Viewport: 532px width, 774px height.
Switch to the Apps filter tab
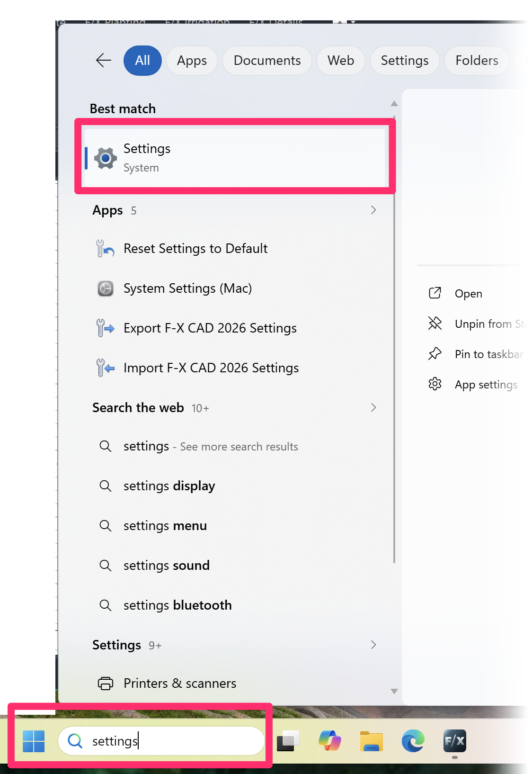tap(192, 60)
